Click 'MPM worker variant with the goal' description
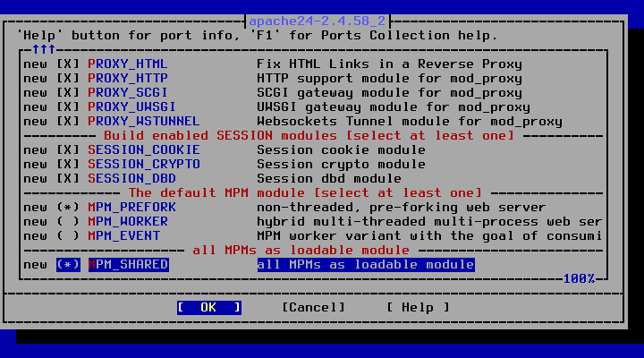644x358 pixels. [429, 236]
